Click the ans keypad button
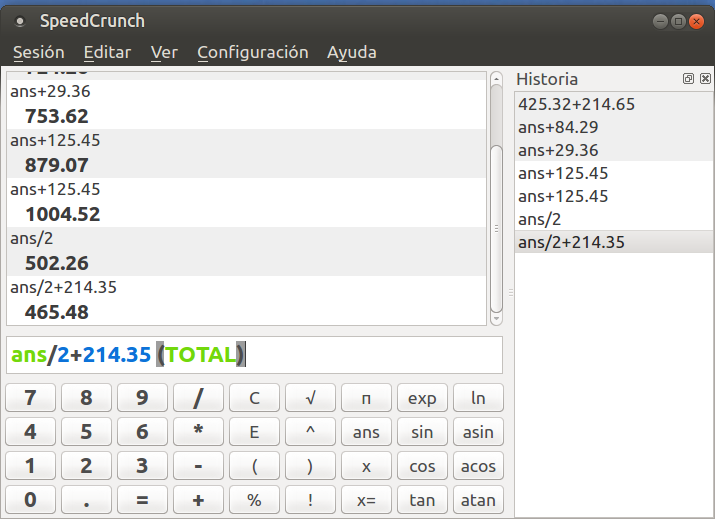The width and height of the screenshot is (715, 519). point(366,431)
